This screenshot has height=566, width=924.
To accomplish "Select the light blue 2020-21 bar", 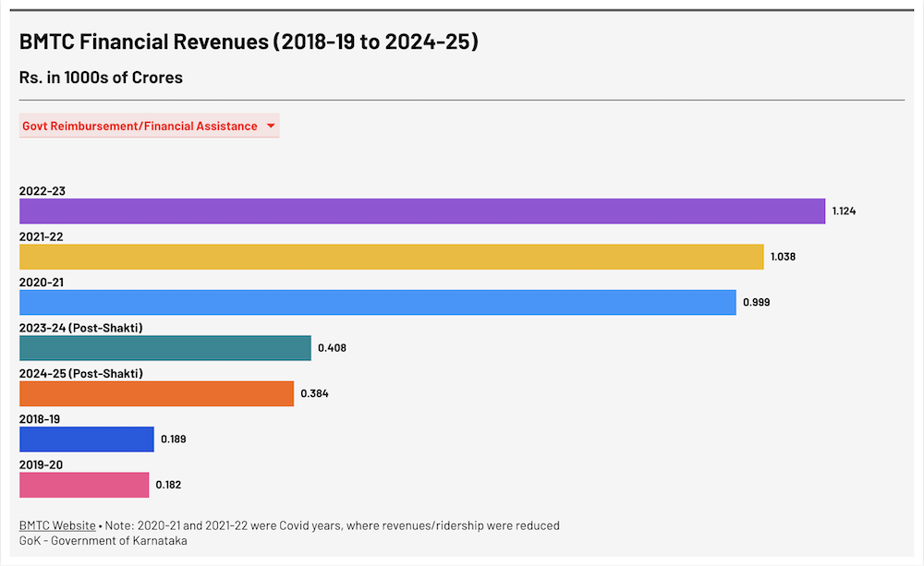I will [377, 302].
